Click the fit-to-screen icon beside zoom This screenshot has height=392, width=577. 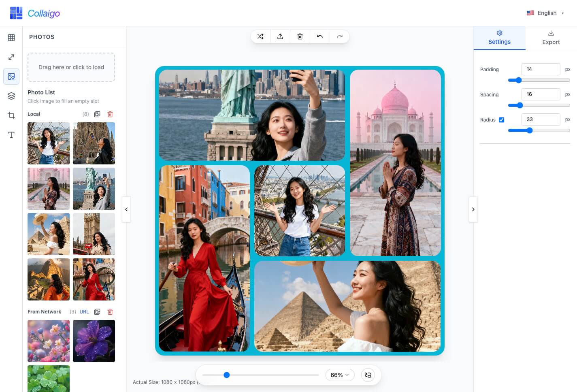click(368, 375)
